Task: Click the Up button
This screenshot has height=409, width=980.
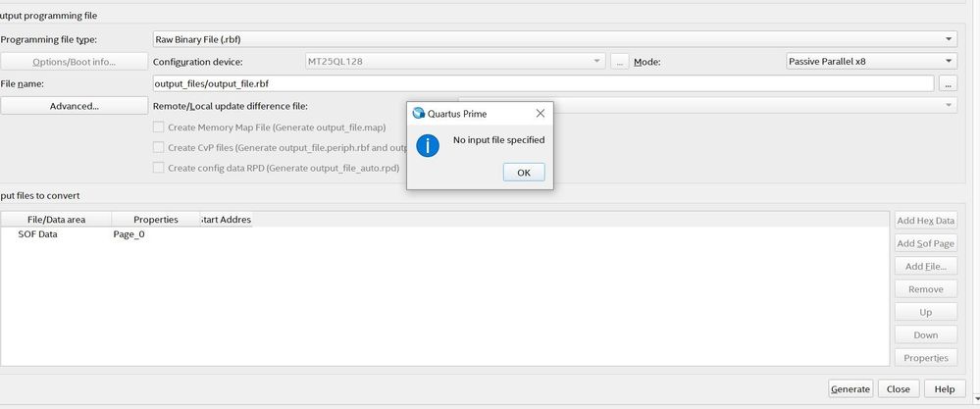Action: pyautogui.click(x=926, y=312)
